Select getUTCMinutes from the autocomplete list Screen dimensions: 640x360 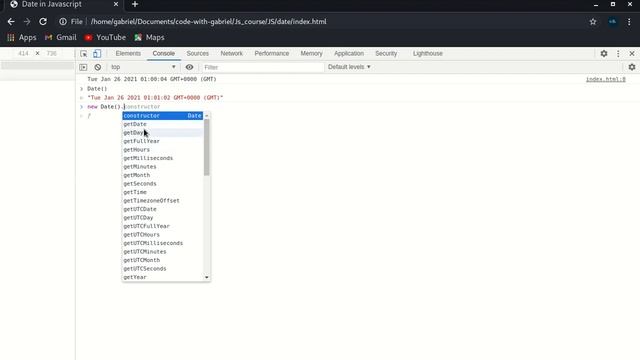[x=163, y=252]
